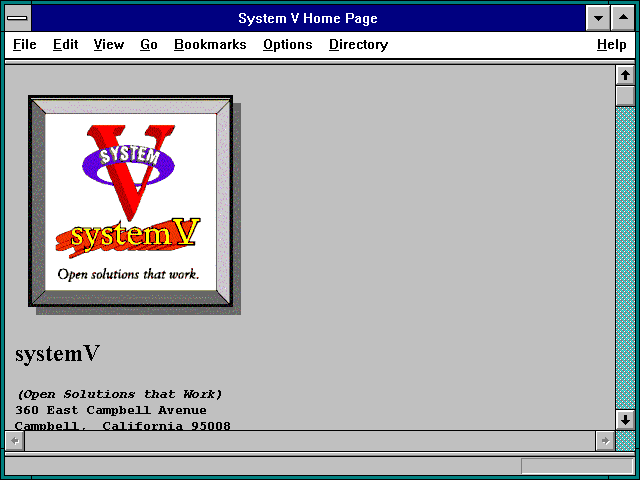Click the horizontal scrollbar left arrow
640x480 pixels.
coord(15,441)
